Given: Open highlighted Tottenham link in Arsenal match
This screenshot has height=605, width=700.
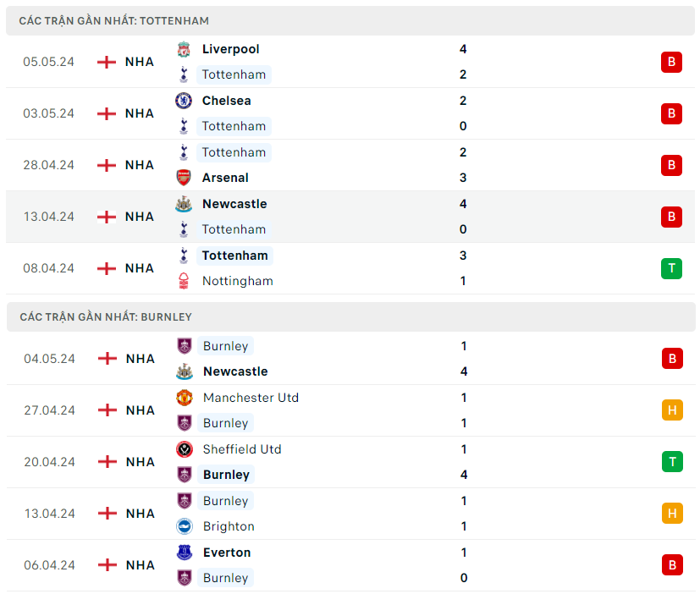Looking at the screenshot, I should [x=234, y=152].
